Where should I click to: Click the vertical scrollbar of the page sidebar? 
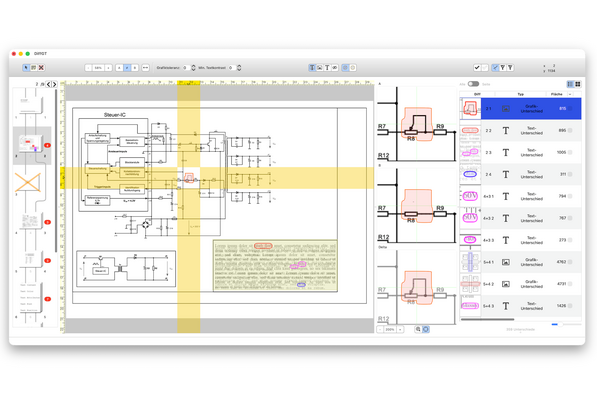(x=56, y=171)
